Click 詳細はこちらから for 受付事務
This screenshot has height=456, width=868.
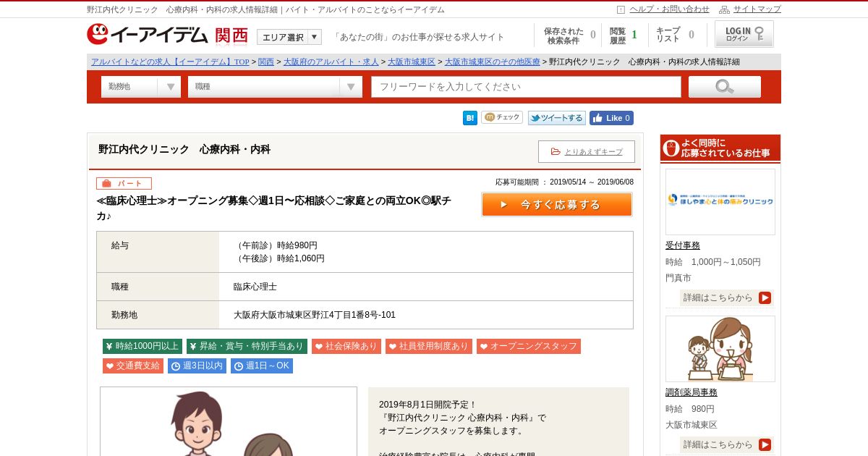pyautogui.click(x=726, y=297)
